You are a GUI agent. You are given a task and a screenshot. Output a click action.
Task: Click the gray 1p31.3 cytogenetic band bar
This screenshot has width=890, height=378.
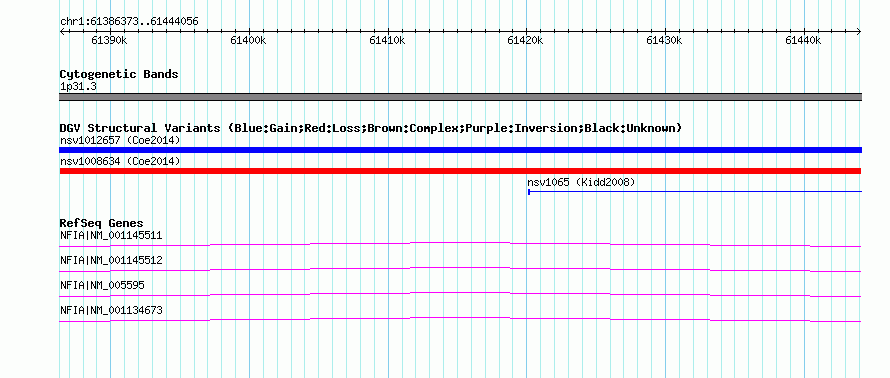tap(460, 97)
